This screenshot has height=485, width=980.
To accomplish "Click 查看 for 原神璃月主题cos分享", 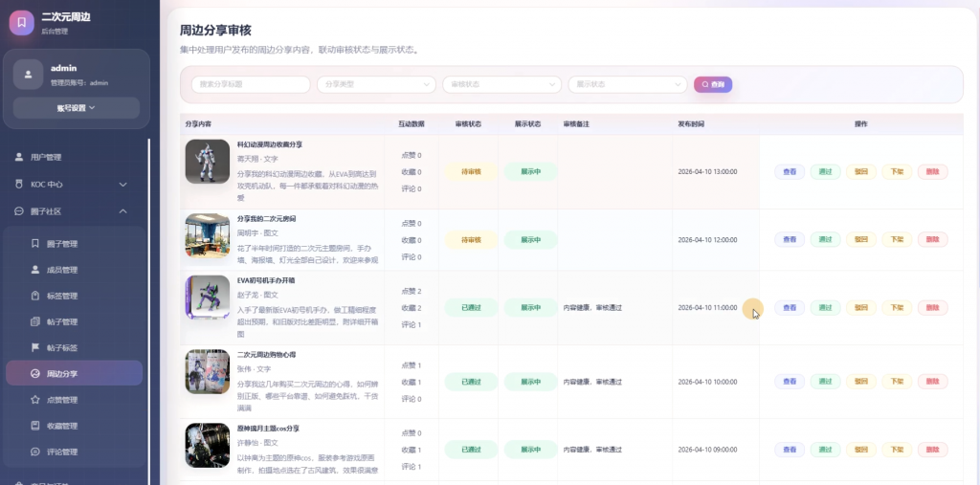I will [x=790, y=450].
